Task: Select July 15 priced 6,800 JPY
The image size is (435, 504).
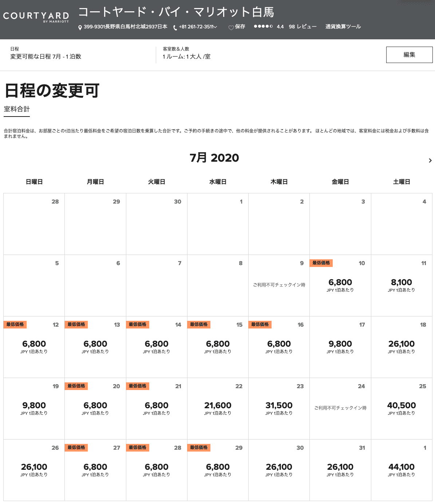Action: pos(218,347)
